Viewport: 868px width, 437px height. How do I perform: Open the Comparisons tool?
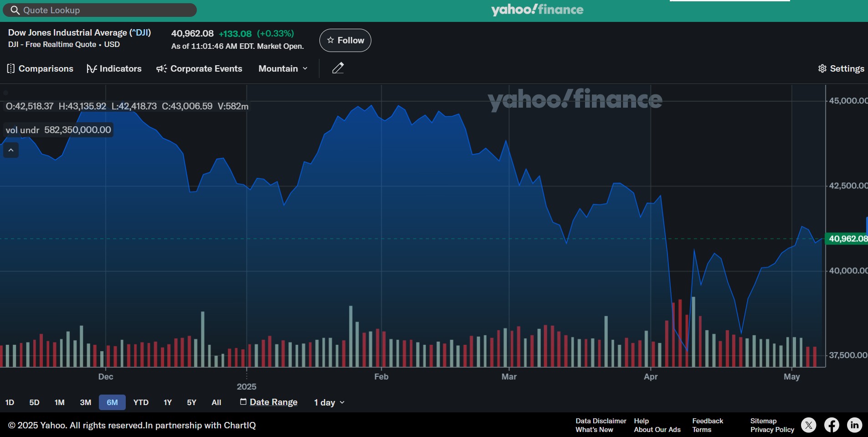pos(40,68)
